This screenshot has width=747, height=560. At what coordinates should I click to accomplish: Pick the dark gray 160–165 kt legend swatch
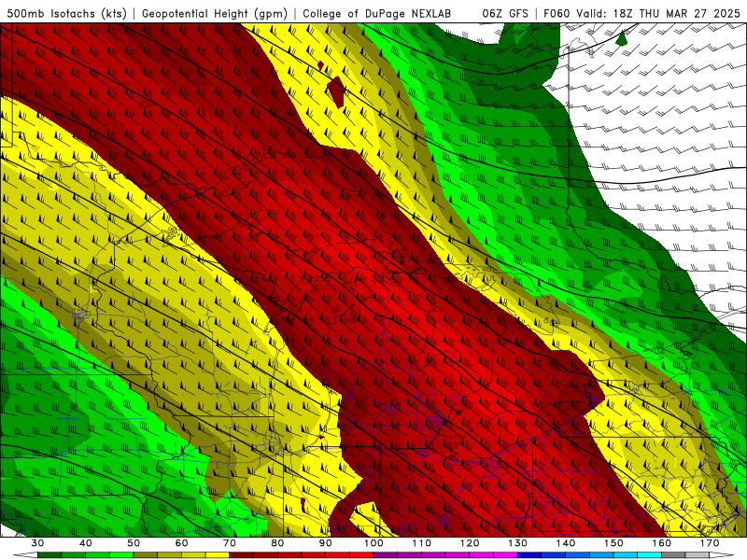coord(673,555)
